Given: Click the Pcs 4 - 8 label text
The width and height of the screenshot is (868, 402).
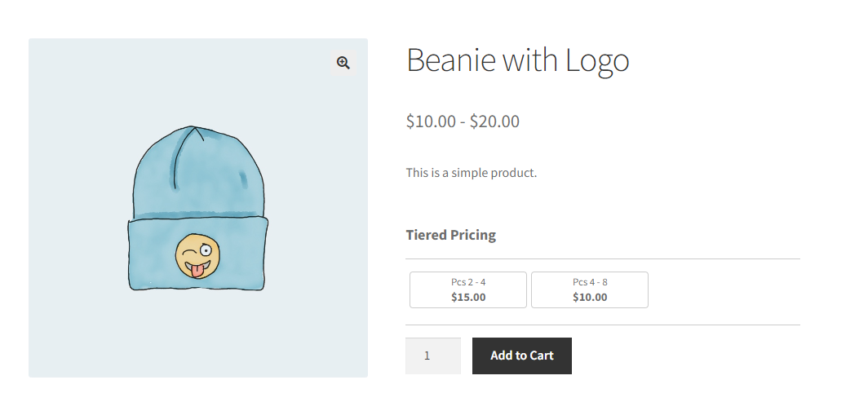Looking at the screenshot, I should pyautogui.click(x=590, y=282).
